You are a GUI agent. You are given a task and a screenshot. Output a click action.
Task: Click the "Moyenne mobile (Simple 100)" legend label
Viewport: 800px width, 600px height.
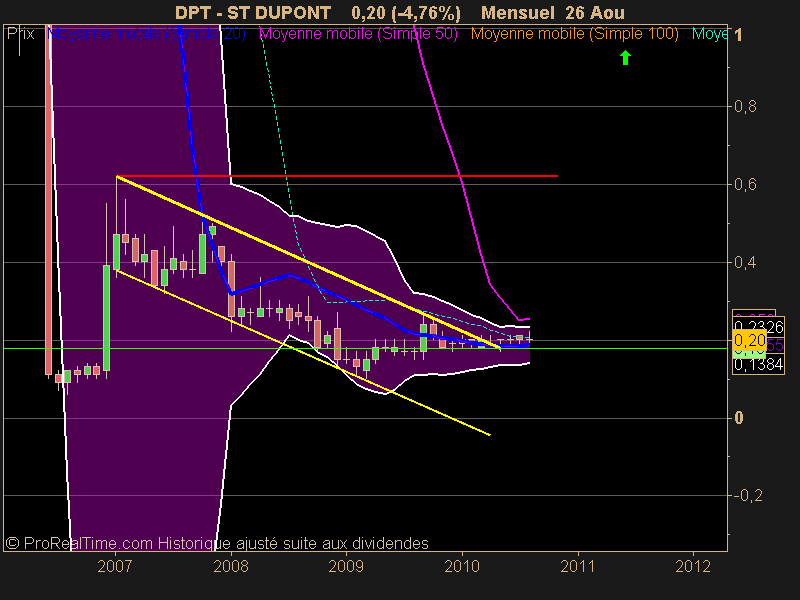tap(574, 34)
